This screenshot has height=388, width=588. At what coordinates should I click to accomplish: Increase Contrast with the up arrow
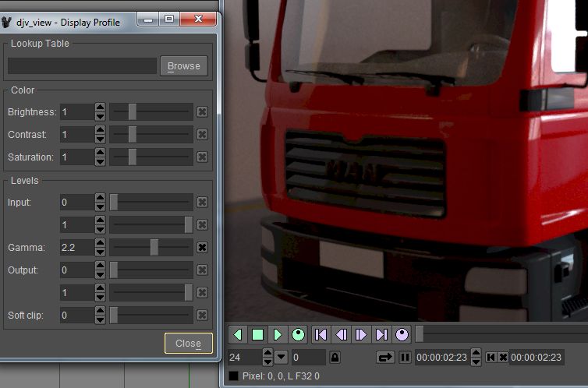(x=100, y=129)
